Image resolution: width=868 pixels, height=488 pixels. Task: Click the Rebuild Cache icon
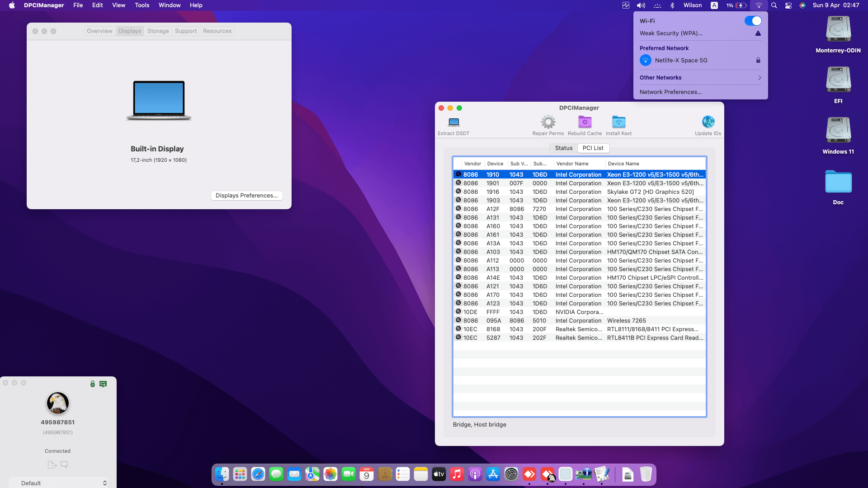pyautogui.click(x=585, y=122)
